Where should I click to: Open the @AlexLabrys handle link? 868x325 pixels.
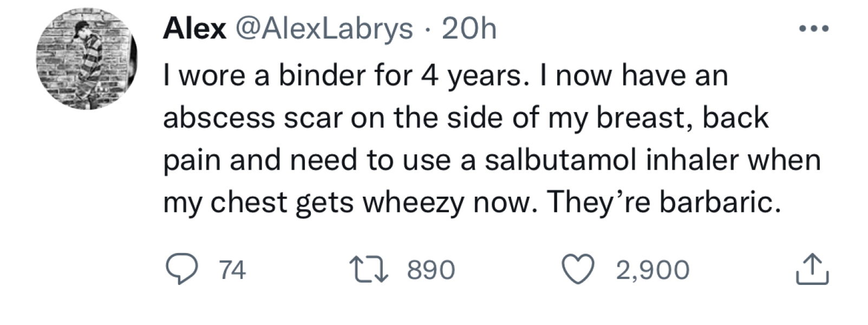[x=323, y=29]
